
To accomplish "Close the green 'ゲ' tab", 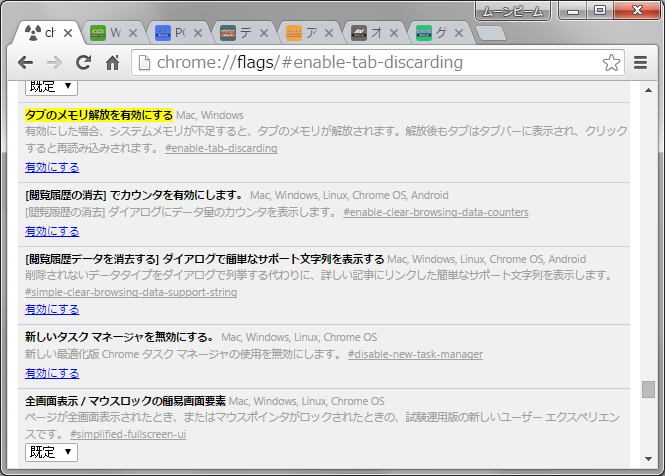I will click(459, 33).
